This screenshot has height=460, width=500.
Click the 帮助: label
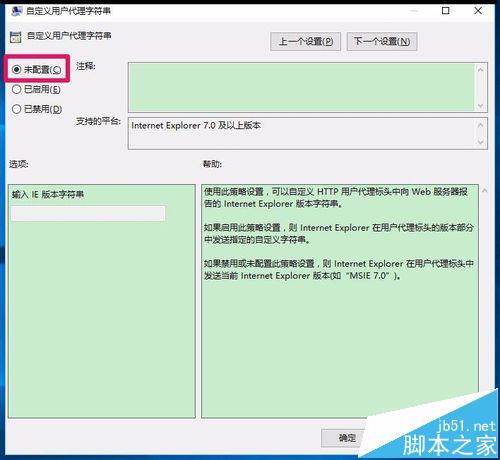[x=212, y=164]
